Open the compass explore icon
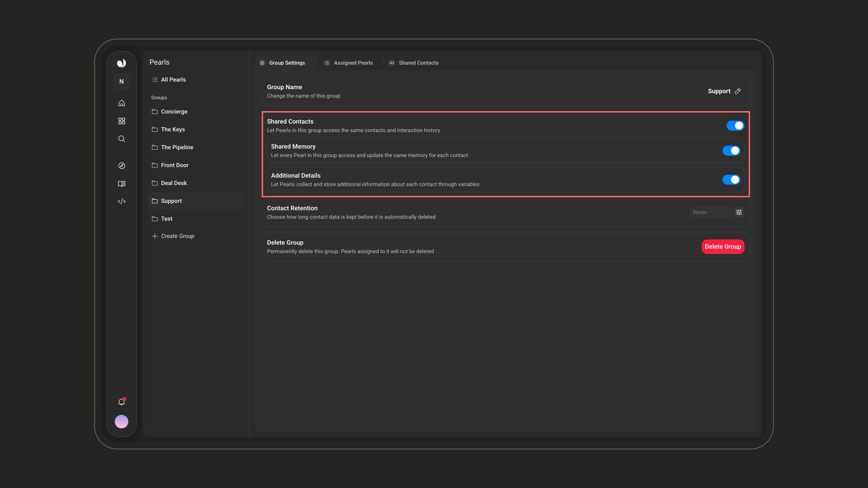 [x=122, y=166]
